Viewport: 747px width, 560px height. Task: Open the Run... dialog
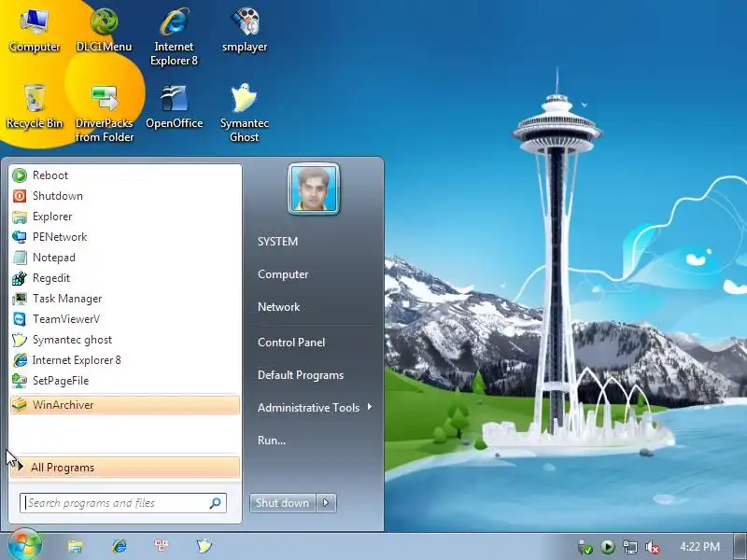[x=272, y=440]
